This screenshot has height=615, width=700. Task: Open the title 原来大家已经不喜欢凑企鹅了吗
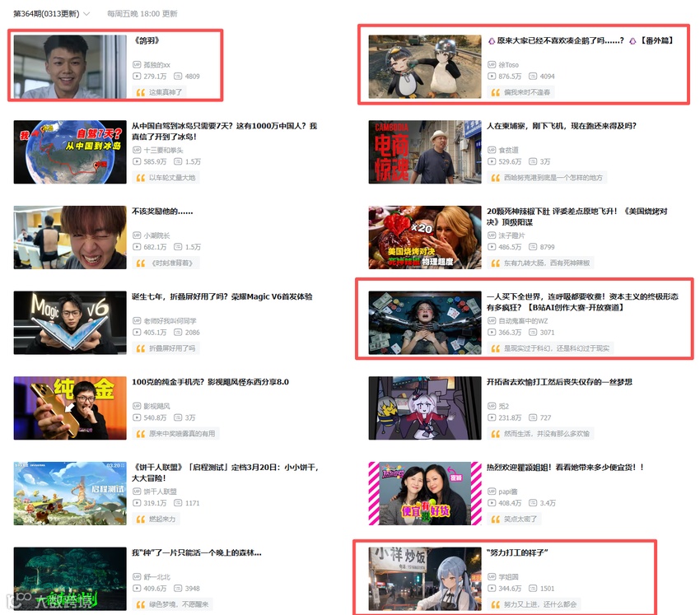click(x=580, y=40)
